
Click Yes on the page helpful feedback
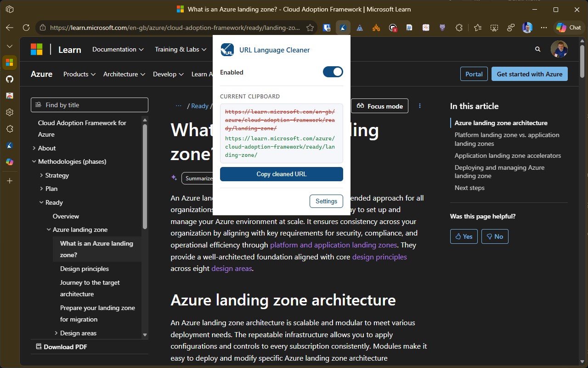464,236
